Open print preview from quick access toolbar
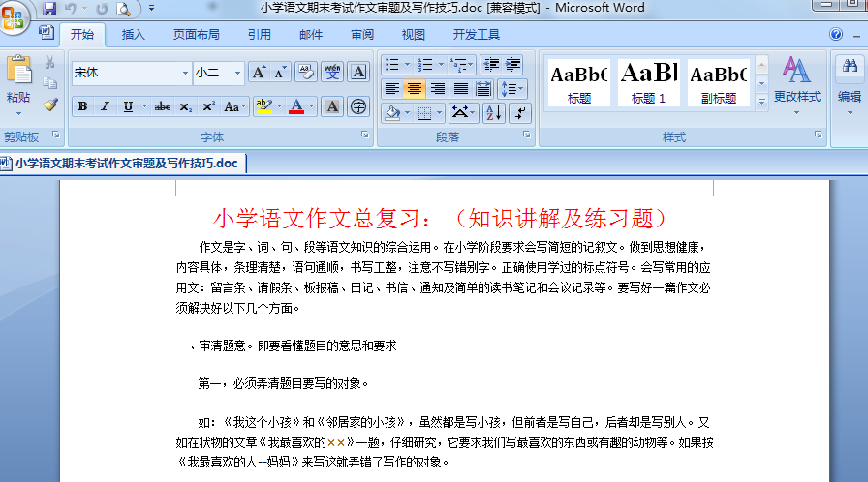The image size is (868, 482). pyautogui.click(x=123, y=9)
